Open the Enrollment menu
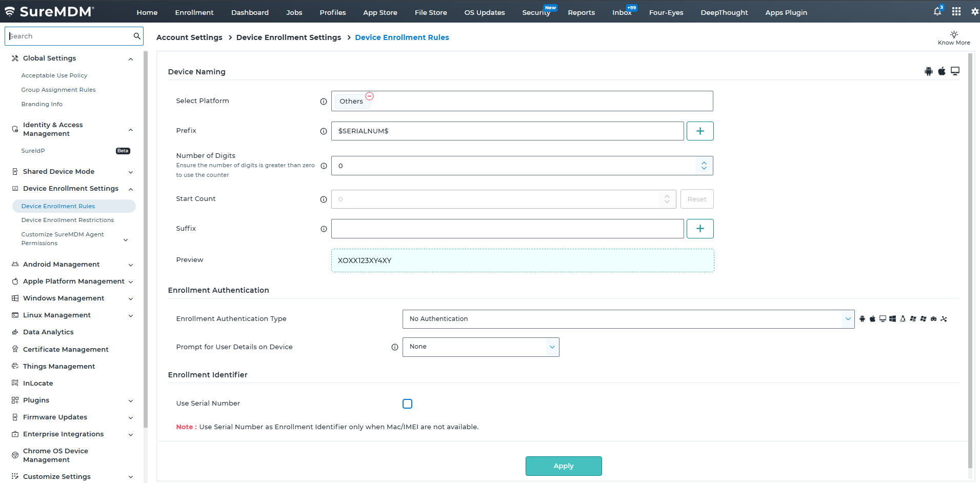 194,12
